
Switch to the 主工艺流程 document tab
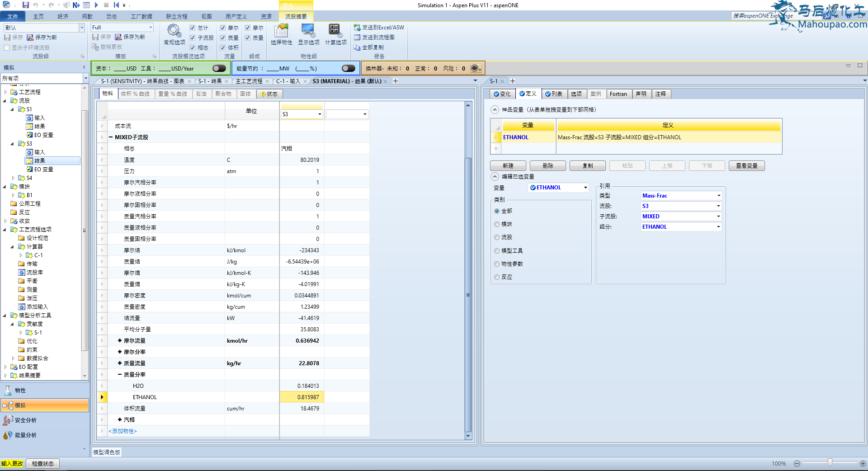click(x=249, y=81)
